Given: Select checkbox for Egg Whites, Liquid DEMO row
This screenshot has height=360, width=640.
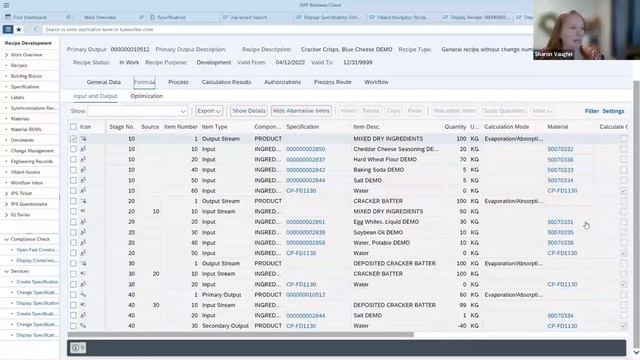Looking at the screenshot, I should point(73,222).
